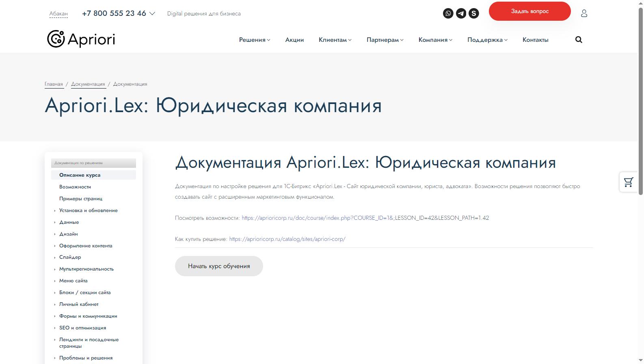Viewport: 644px width, 364px height.
Task: Open the shopping cart side icon
Action: pos(629,182)
